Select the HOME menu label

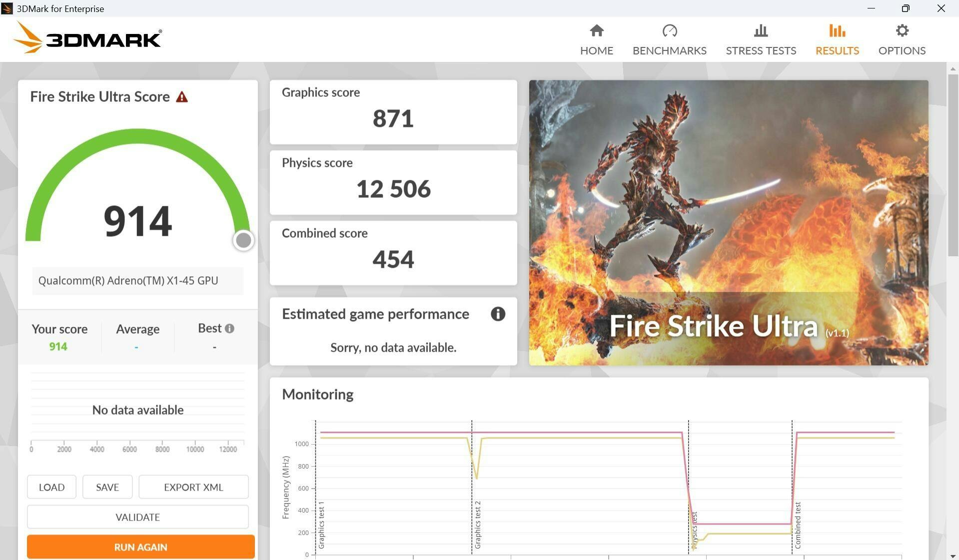tap(597, 50)
